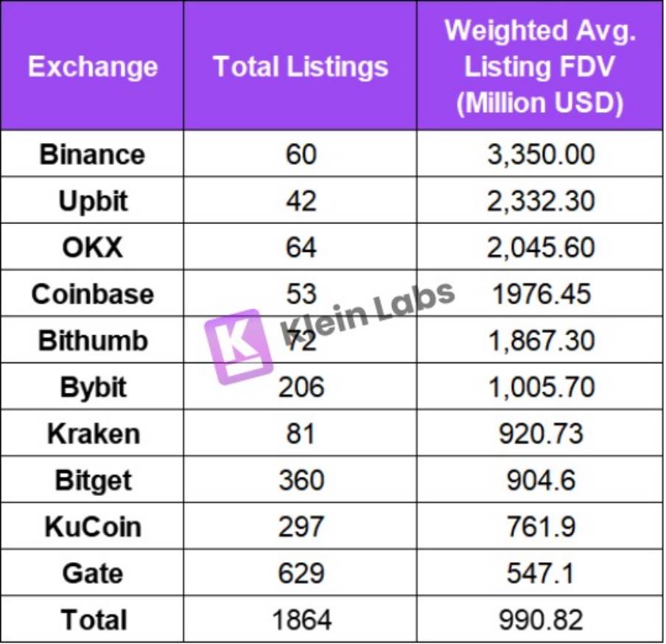The width and height of the screenshot is (666, 644).
Task: Select the Upbit exchange cell
Action: (93, 201)
